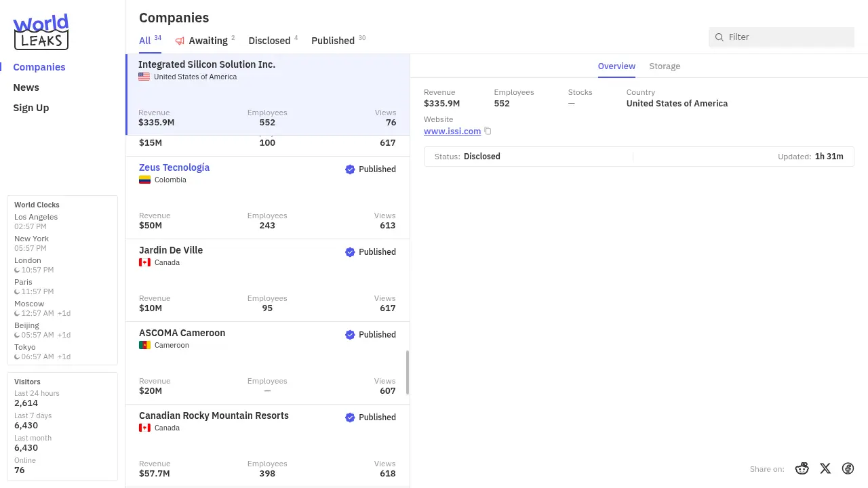Go to News in sidebar
The width and height of the screenshot is (868, 488).
point(26,87)
